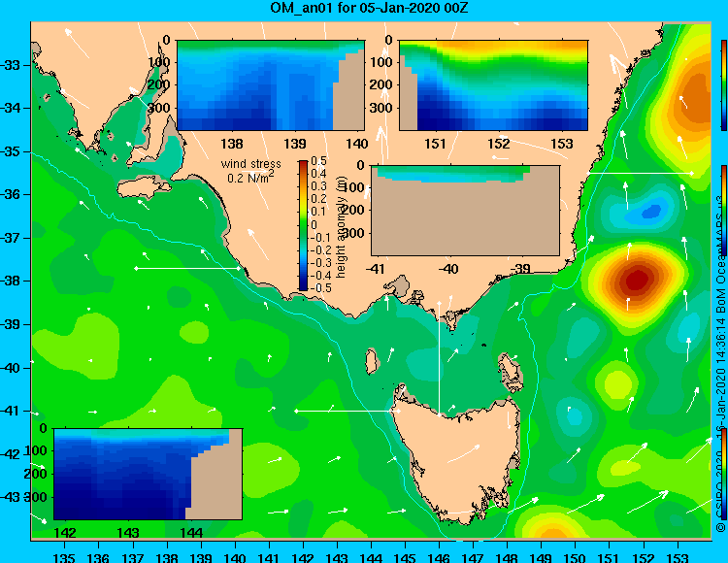Click the white transect line near 35.5S off NSW

(x=641, y=173)
